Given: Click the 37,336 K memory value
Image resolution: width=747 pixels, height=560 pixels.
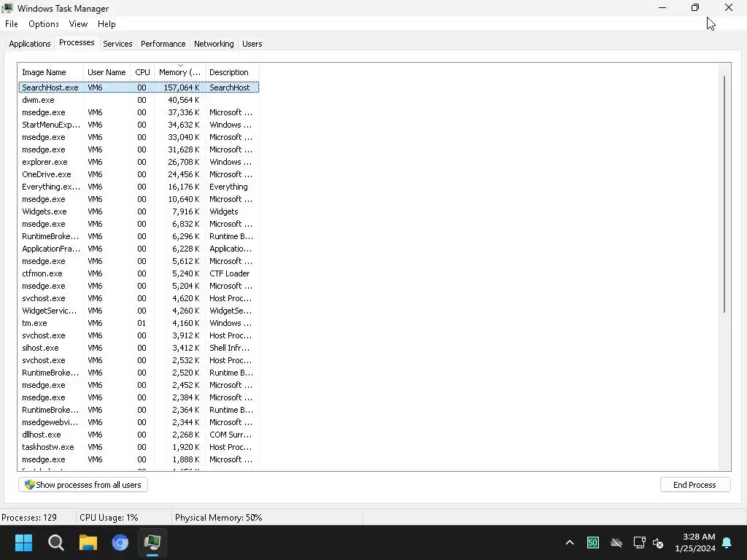Looking at the screenshot, I should click(183, 112).
